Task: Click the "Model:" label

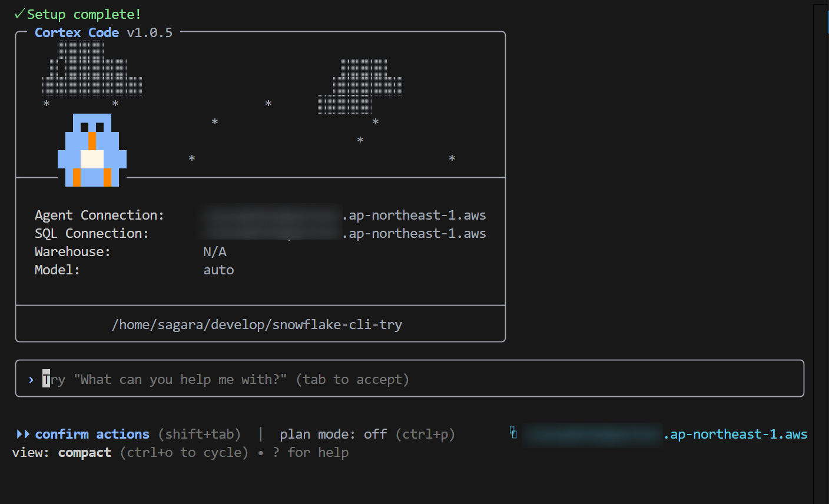Action: click(57, 270)
